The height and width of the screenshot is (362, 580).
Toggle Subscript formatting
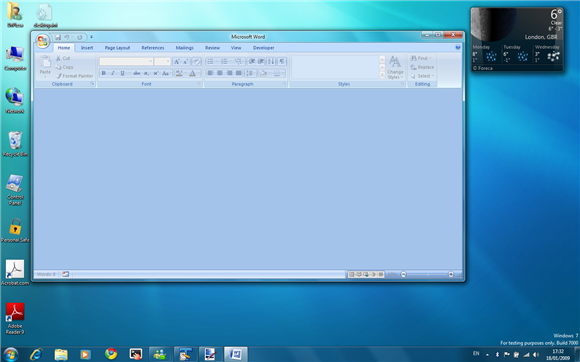pos(146,73)
